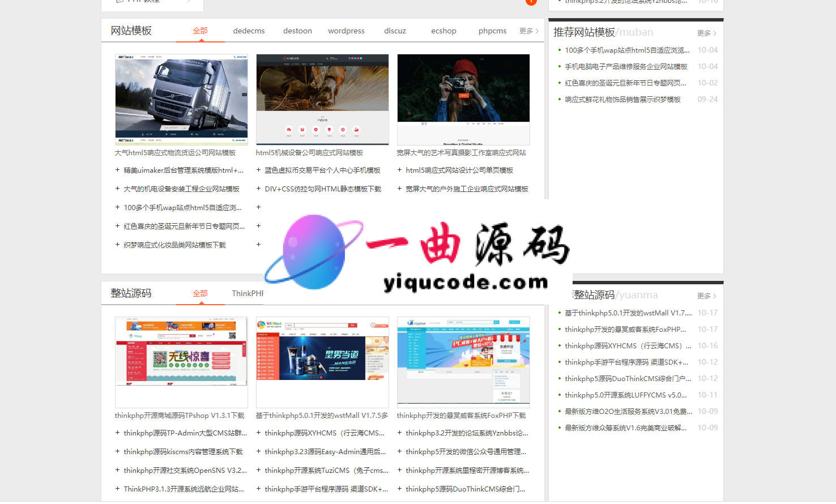Click 更多 in 推荐网站模板 panel
This screenshot has height=504, width=836.
706,33
